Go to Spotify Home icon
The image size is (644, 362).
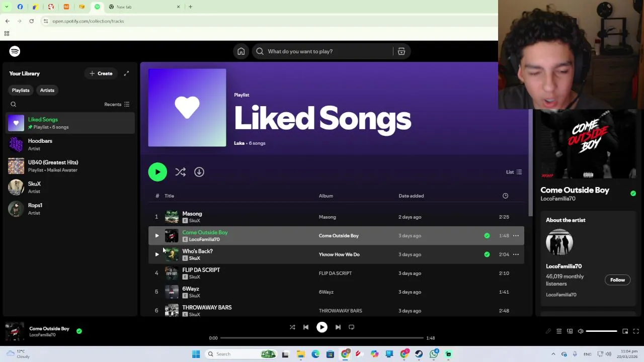pos(241,51)
